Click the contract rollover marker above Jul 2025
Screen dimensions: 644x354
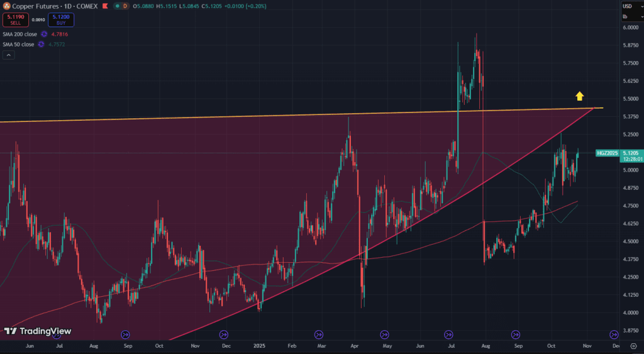(449, 335)
